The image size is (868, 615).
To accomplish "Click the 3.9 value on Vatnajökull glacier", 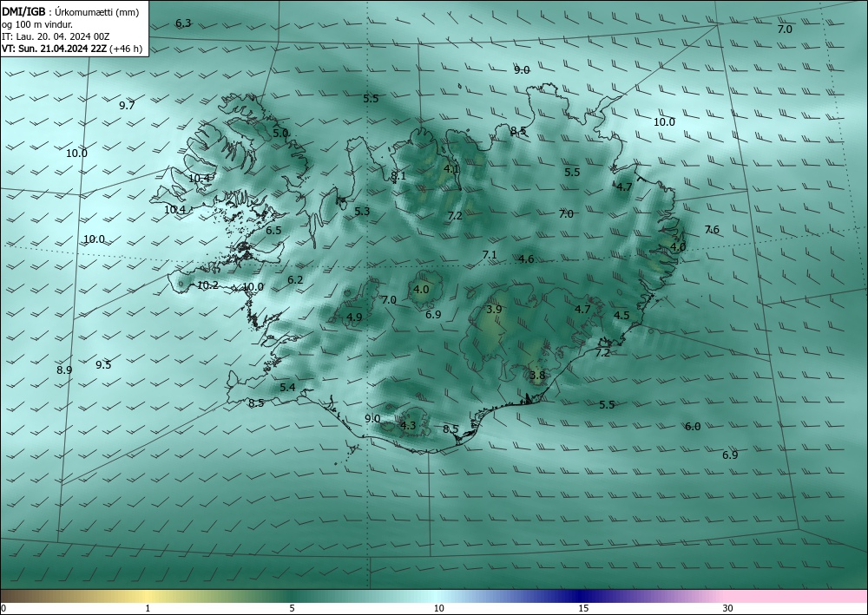I will [x=494, y=309].
